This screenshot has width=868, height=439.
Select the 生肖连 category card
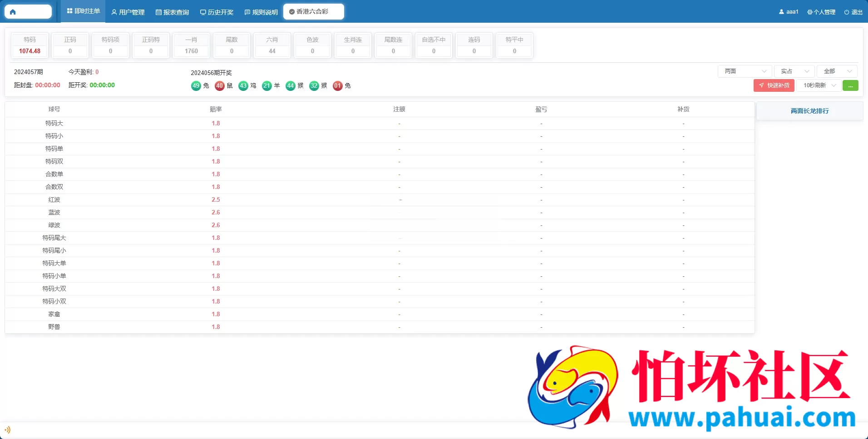[x=353, y=45]
